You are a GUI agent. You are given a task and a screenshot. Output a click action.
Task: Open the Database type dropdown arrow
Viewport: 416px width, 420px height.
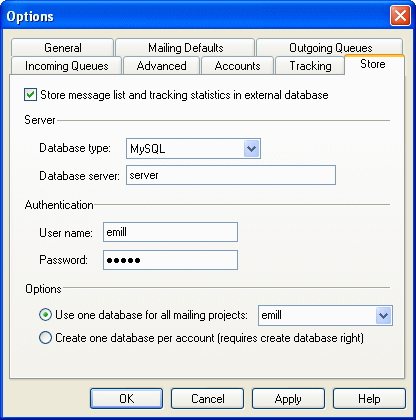click(251, 148)
